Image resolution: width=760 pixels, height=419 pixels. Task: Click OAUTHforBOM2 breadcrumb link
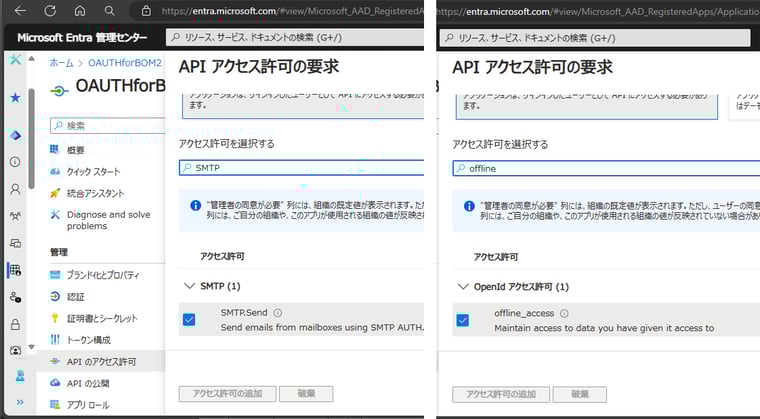[x=125, y=63]
